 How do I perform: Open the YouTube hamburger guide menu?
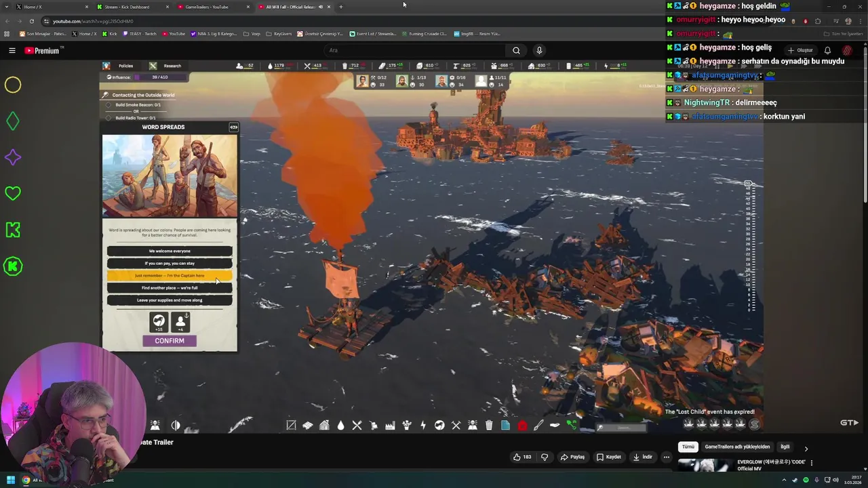(12, 50)
